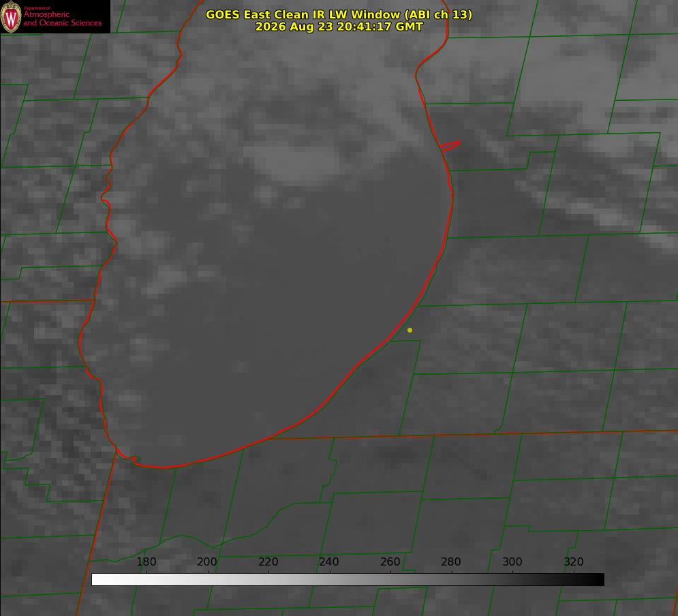The image size is (678, 616).
Task: Click the yellow dot marker near the lakeshore
Action: pyautogui.click(x=410, y=330)
